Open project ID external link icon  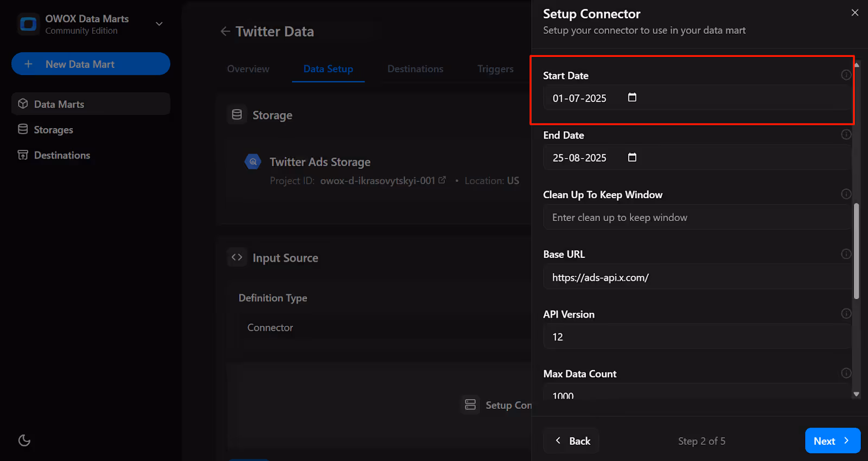[442, 180]
